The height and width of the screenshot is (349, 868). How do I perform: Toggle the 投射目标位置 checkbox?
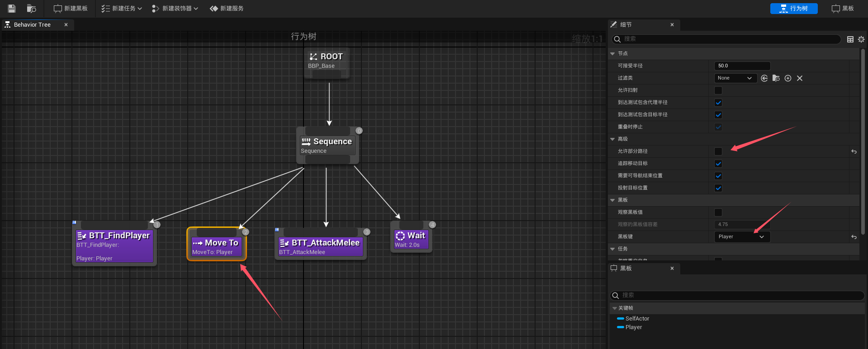tap(718, 188)
